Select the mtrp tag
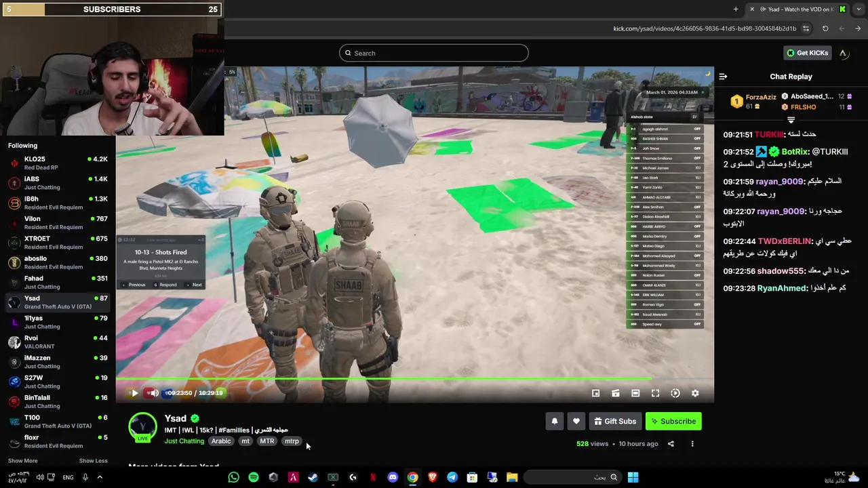Image resolution: width=868 pixels, height=488 pixels. (292, 441)
